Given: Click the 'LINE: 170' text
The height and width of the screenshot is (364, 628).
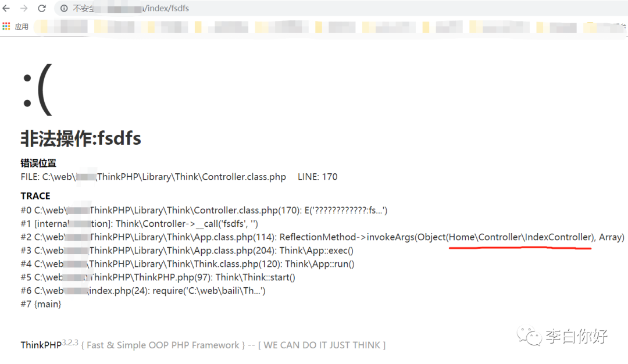Looking at the screenshot, I should tap(317, 177).
